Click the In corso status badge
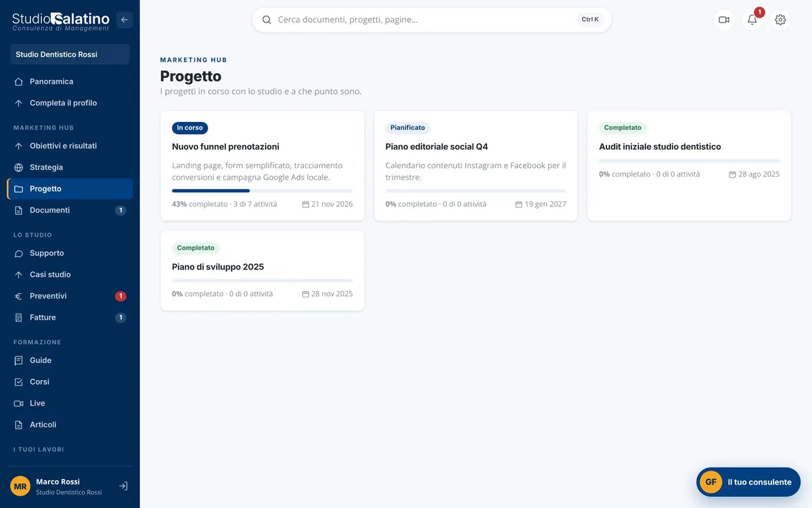Image resolution: width=812 pixels, height=508 pixels. coord(190,128)
